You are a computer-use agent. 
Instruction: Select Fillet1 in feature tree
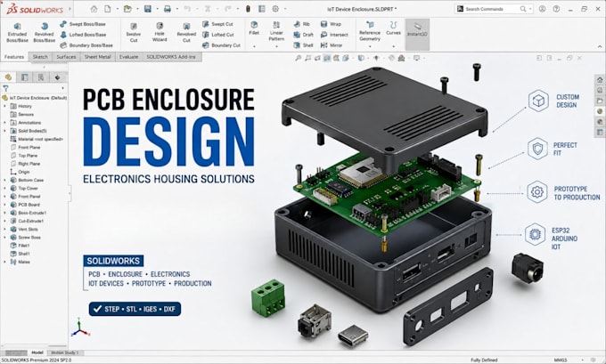(20, 246)
